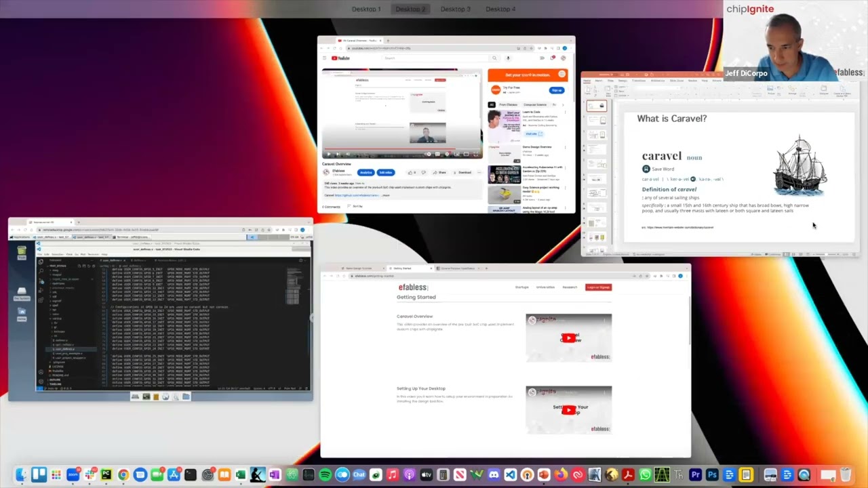Open more actions menu beside Download
The width and height of the screenshot is (868, 488).
[x=478, y=173]
